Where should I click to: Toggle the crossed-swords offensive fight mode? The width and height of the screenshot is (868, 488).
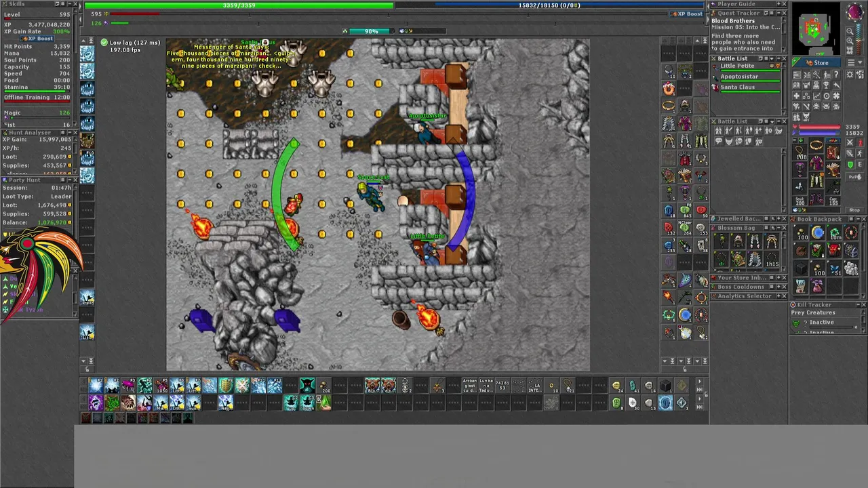point(850,142)
